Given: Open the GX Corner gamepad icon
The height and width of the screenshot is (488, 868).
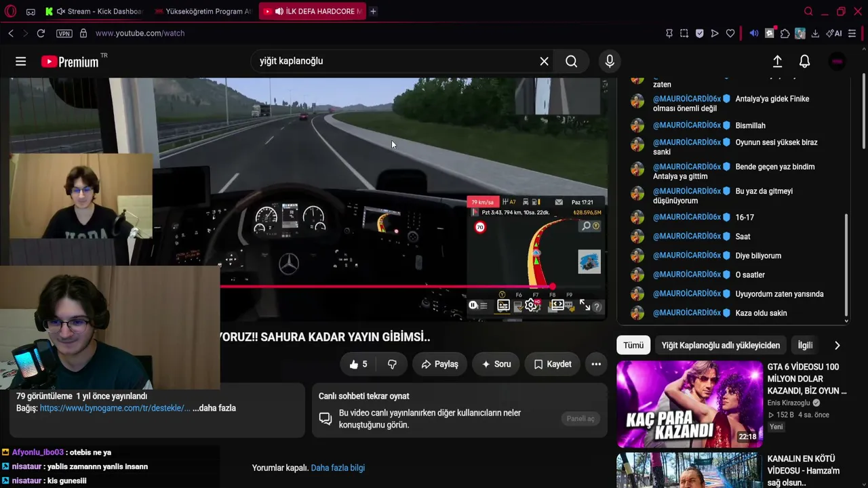Looking at the screenshot, I should click(x=31, y=12).
